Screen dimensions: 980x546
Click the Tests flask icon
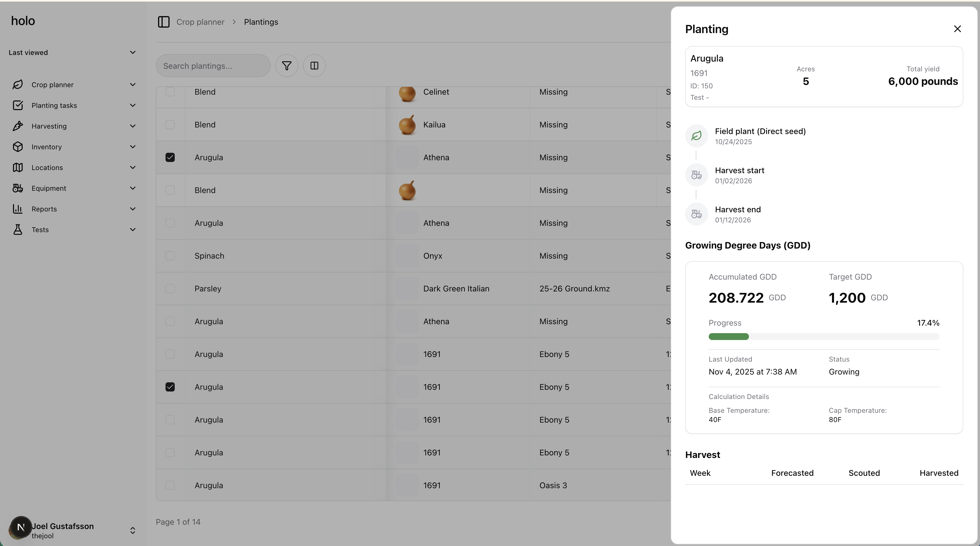tap(18, 230)
